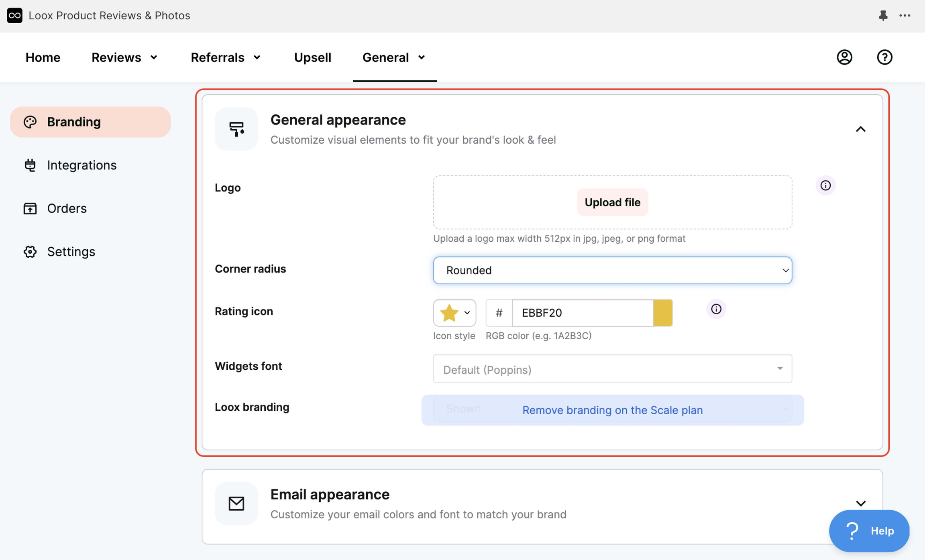Open the three-dot overflow menu

[x=905, y=15]
